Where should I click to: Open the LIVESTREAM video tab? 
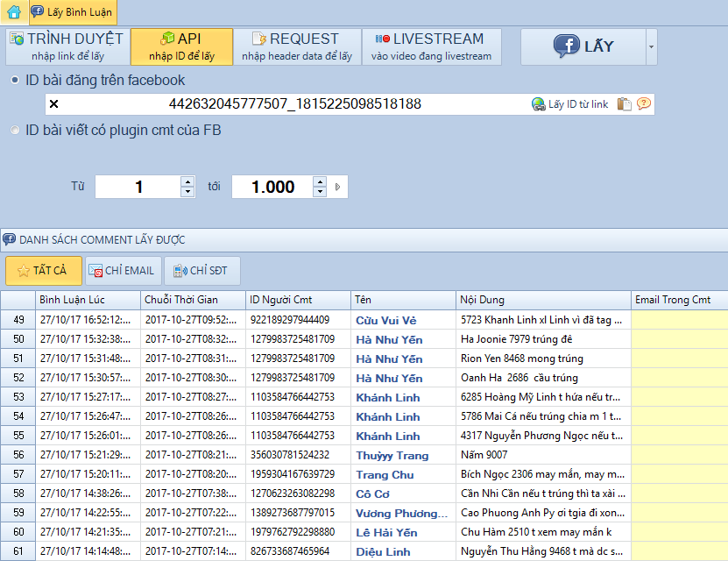(x=431, y=46)
